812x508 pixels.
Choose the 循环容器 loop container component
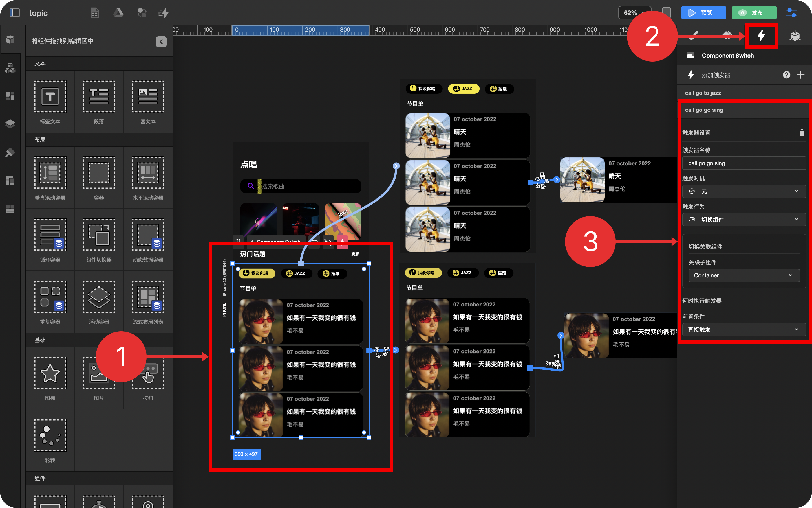tap(50, 240)
